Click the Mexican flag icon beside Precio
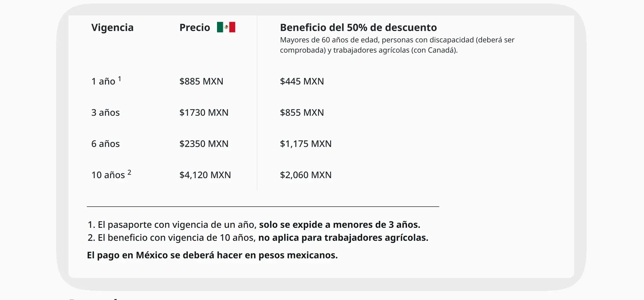 226,27
